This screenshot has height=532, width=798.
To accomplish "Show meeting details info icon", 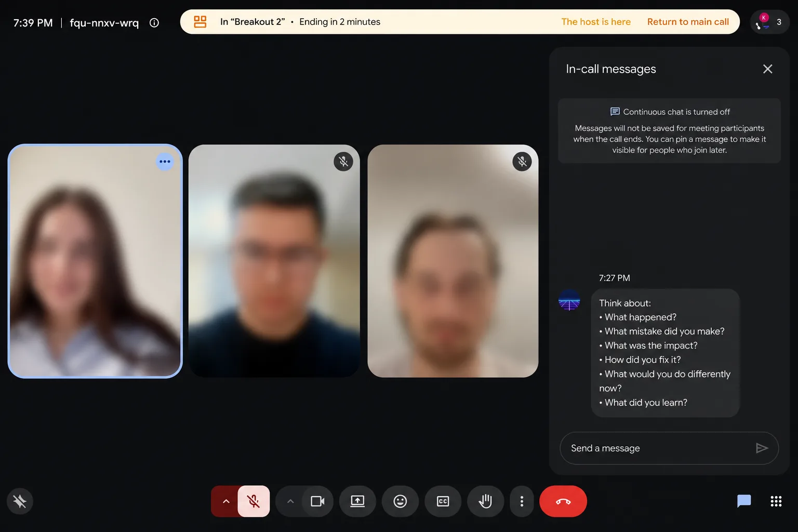I will 154,22.
